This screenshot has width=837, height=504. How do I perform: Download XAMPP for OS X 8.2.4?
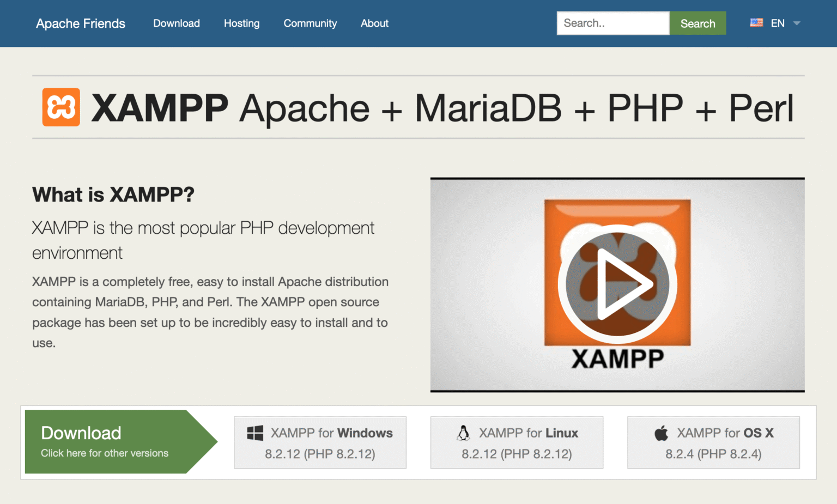(713, 442)
